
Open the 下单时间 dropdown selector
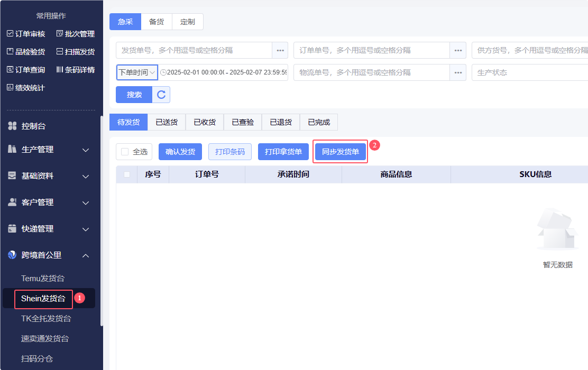coord(137,72)
